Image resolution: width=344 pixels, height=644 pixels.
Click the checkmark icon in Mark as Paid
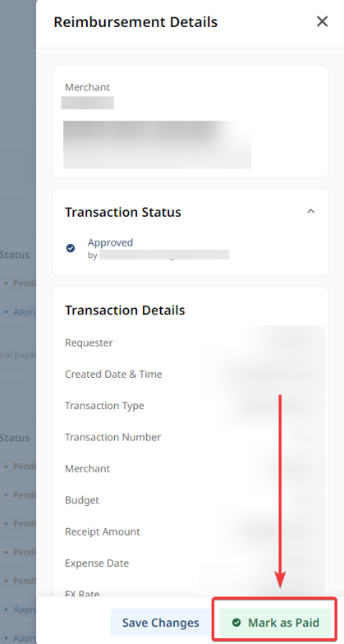[x=236, y=623]
